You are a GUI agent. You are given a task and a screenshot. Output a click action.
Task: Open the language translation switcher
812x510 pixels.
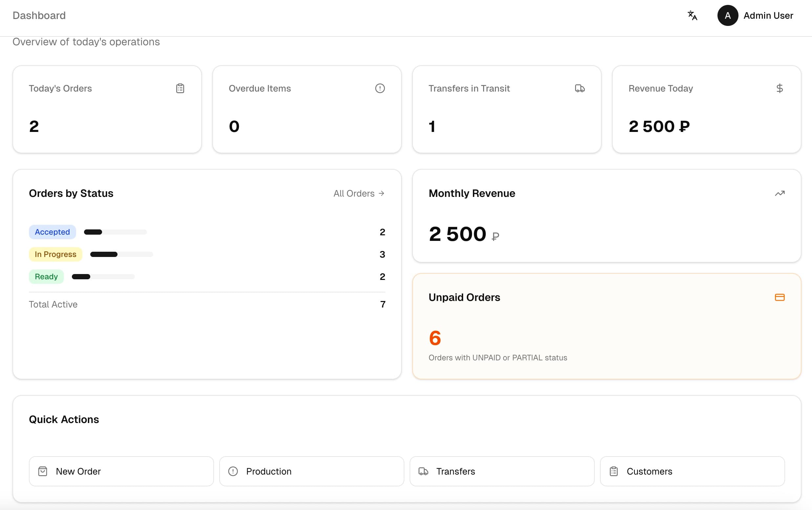[x=692, y=15]
